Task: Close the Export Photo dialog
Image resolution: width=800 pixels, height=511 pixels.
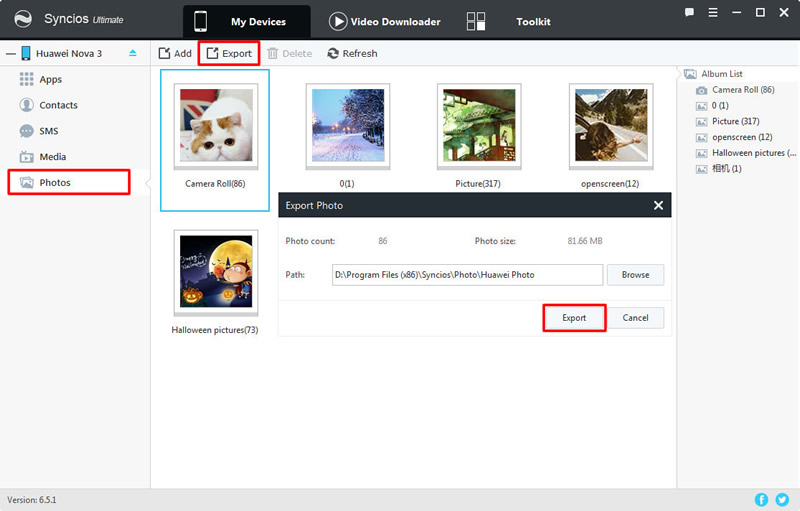Action: pyautogui.click(x=658, y=205)
